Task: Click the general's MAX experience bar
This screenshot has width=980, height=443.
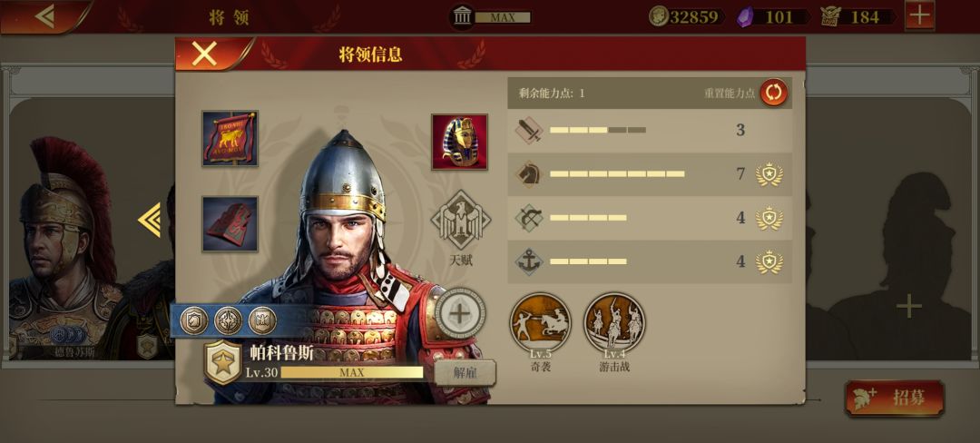Action: (x=351, y=372)
